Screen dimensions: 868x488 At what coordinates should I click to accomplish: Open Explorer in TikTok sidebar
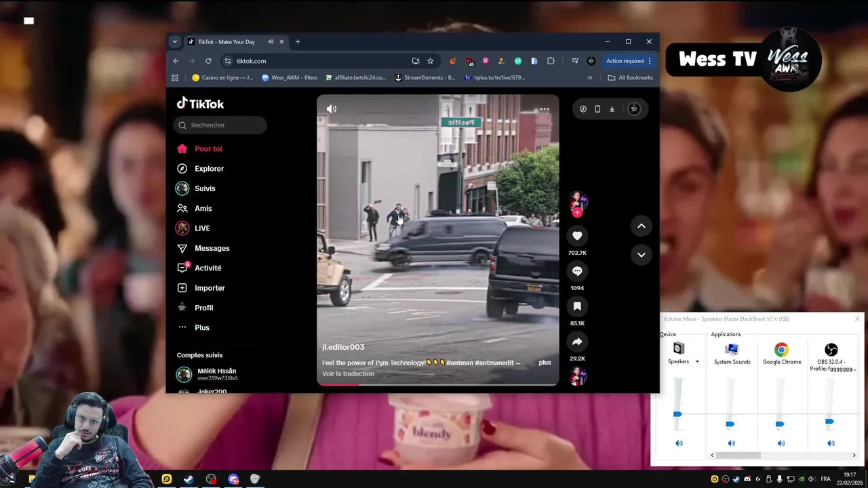[200, 169]
